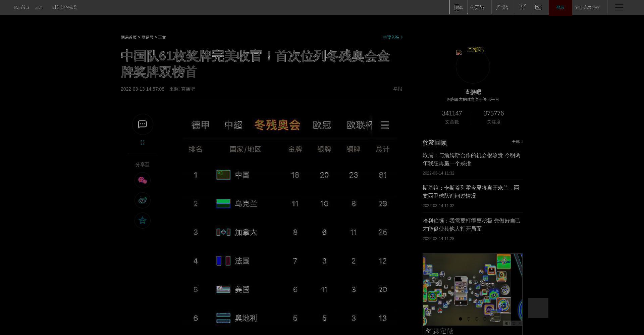Go to 网易首页 breadcrumb link
Viewport: 644px width, 335px height.
coord(129,37)
